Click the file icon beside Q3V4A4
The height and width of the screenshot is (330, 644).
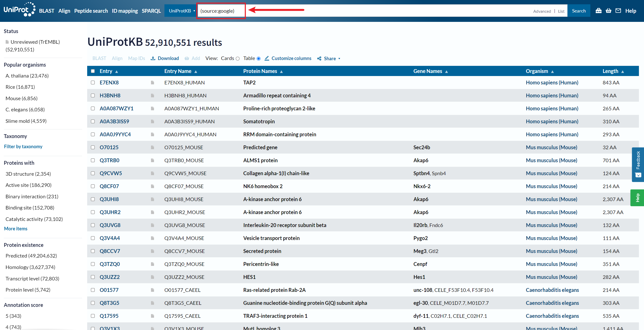tap(152, 238)
